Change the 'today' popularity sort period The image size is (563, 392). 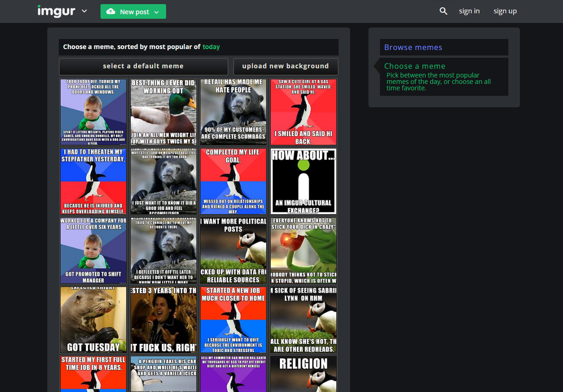pos(211,47)
